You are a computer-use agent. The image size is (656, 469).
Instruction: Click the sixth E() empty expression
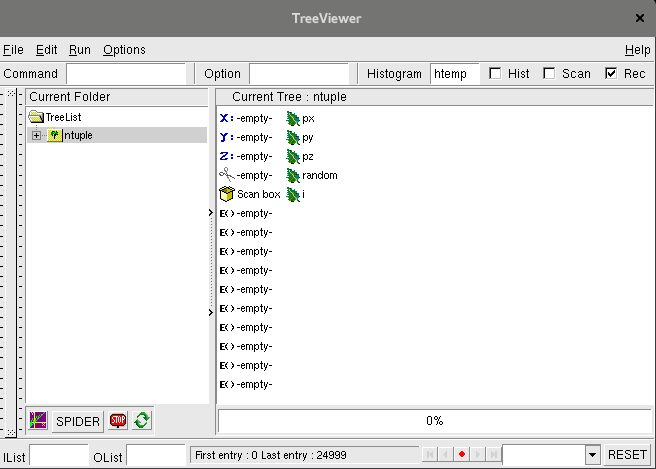coord(246,308)
